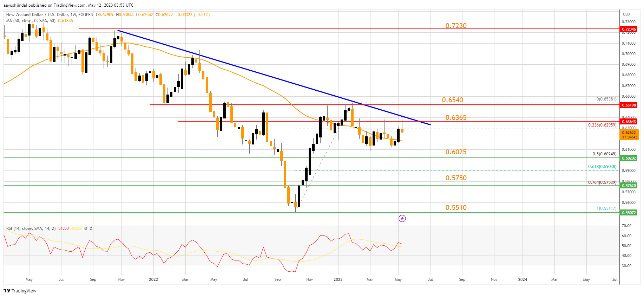The width and height of the screenshot is (644, 297).
Task: Select the 0.6365 resistance label
Action: pos(456,117)
